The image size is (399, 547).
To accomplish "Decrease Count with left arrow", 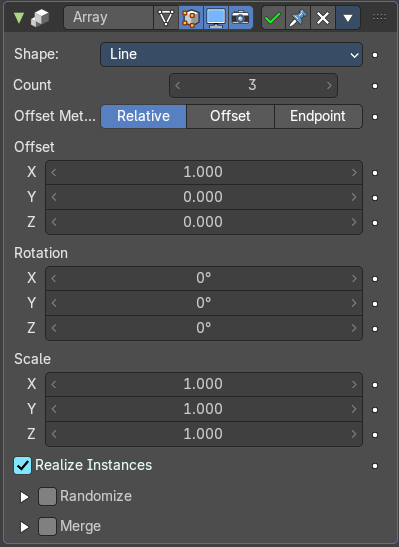I will [x=178, y=85].
